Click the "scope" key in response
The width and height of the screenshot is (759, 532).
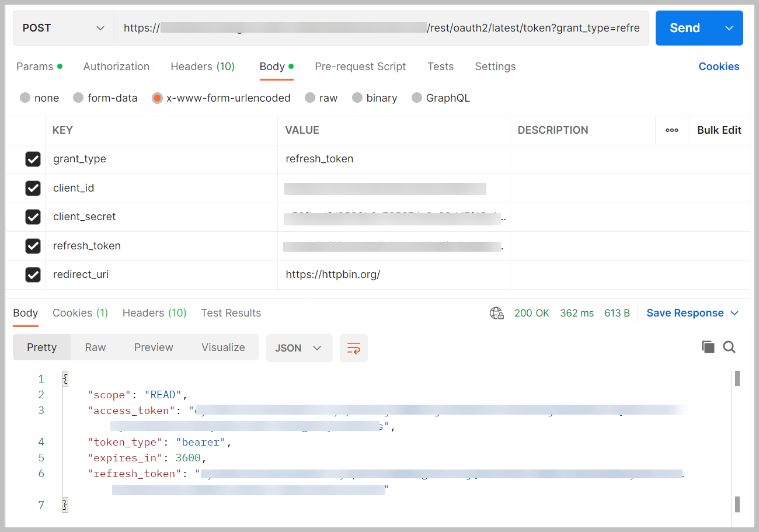[110, 395]
